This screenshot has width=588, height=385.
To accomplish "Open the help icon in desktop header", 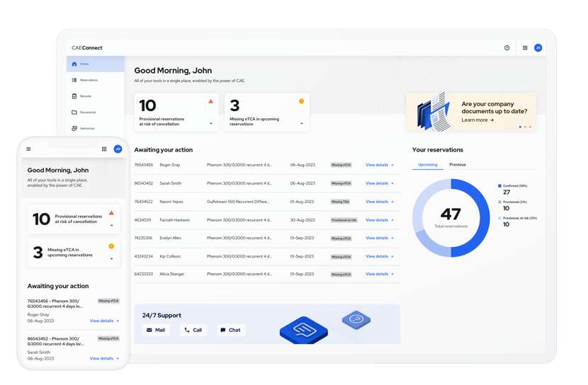I will pyautogui.click(x=507, y=48).
